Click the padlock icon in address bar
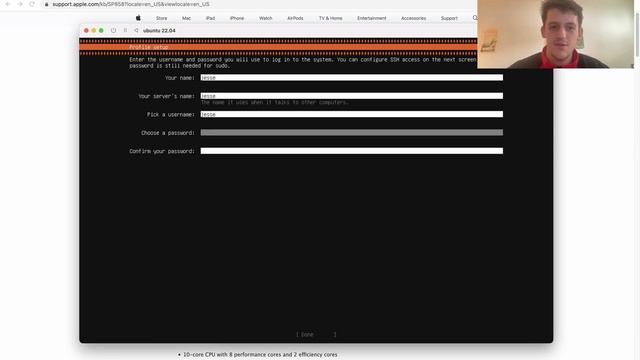Screen dimensions: 640x360 (47, 4)
